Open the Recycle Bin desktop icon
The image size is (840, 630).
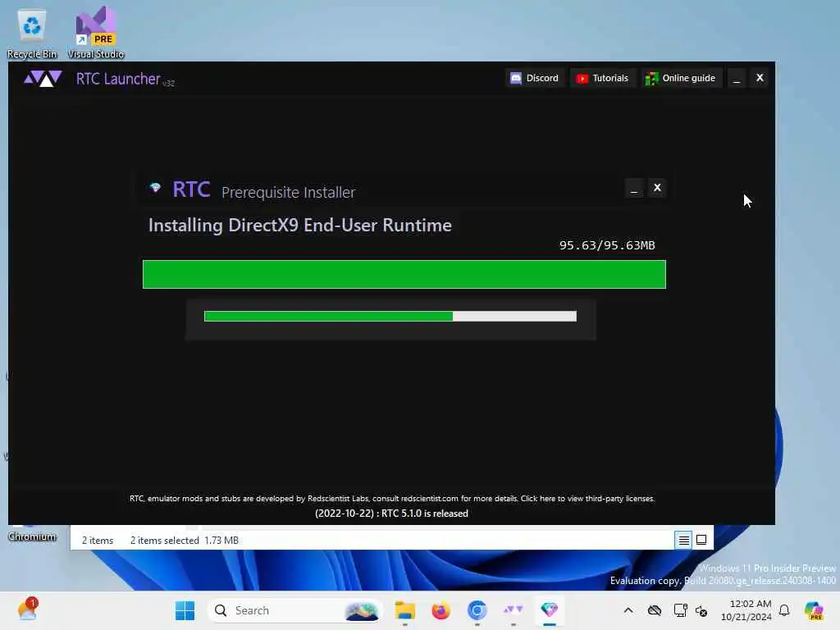tap(32, 33)
